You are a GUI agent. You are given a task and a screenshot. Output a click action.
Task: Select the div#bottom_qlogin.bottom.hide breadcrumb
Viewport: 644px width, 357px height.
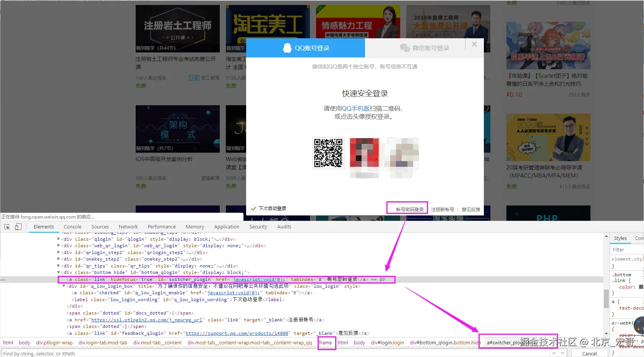point(445,342)
